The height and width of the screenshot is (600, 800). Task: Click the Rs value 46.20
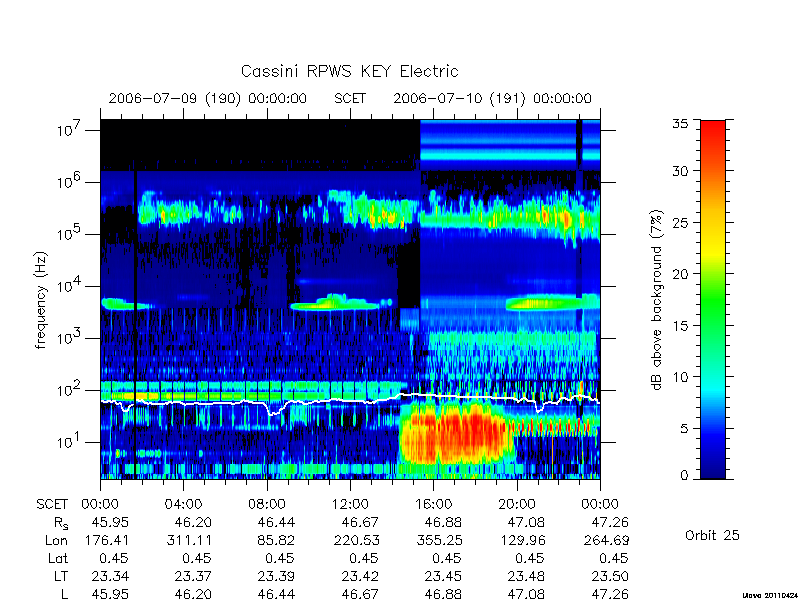pos(193,522)
